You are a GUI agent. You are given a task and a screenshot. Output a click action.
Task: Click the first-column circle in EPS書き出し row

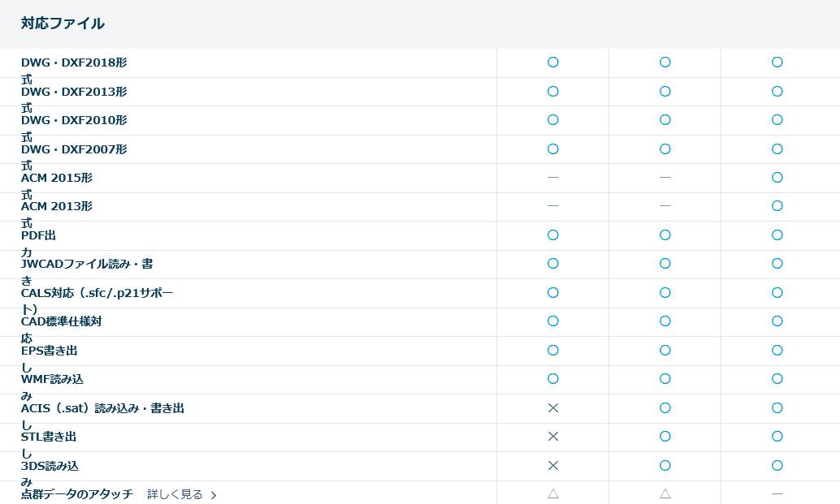click(553, 351)
